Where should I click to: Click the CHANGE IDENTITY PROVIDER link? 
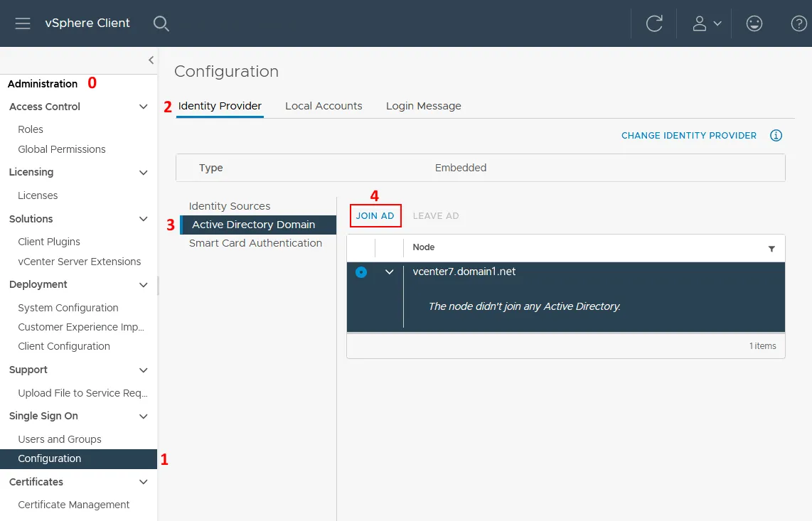(x=688, y=136)
